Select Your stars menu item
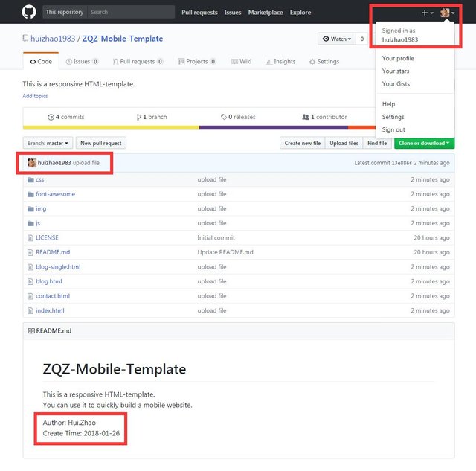Image resolution: width=476 pixels, height=471 pixels. (x=396, y=71)
